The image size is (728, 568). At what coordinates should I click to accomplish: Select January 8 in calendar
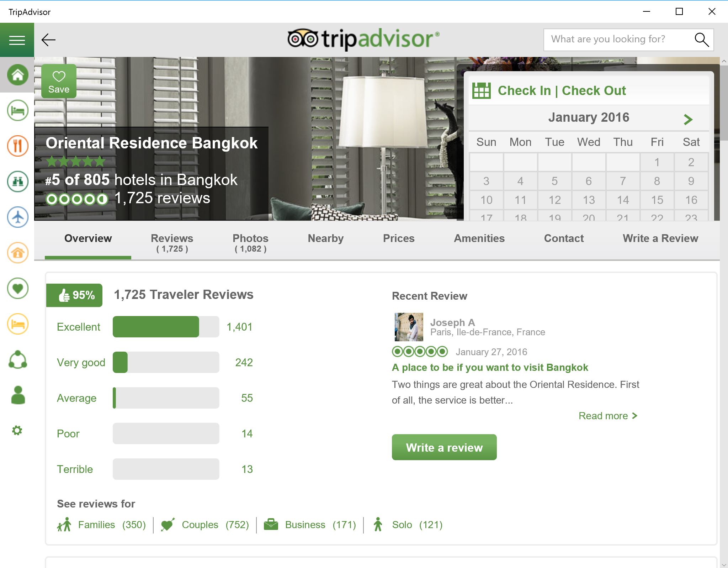(x=657, y=181)
